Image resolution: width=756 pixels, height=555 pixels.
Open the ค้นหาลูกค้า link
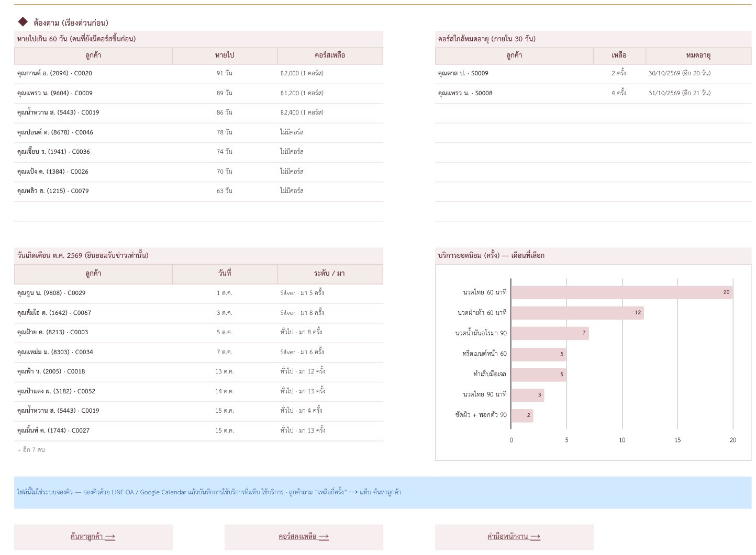pos(93,536)
